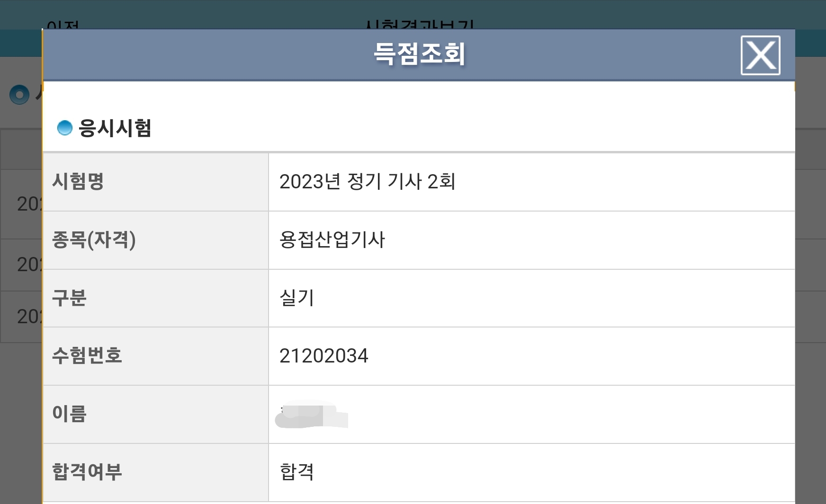The width and height of the screenshot is (826, 504).
Task: Click the 구분 label cell
Action: pos(69,298)
